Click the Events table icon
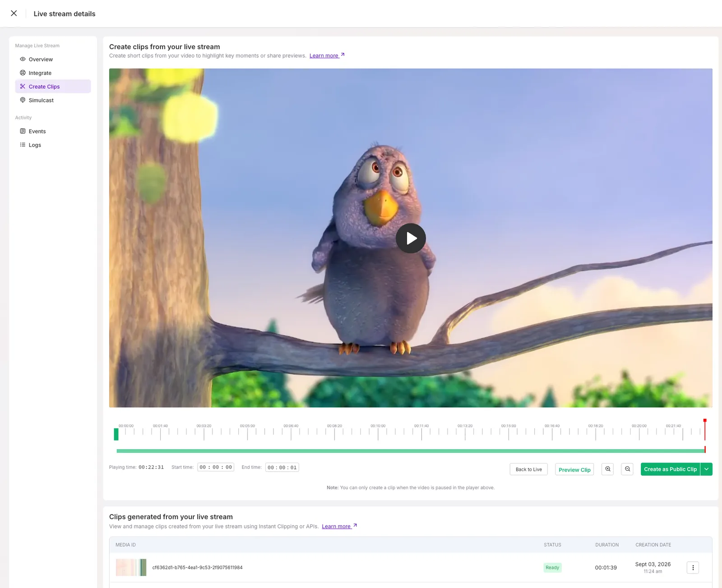 click(x=23, y=131)
